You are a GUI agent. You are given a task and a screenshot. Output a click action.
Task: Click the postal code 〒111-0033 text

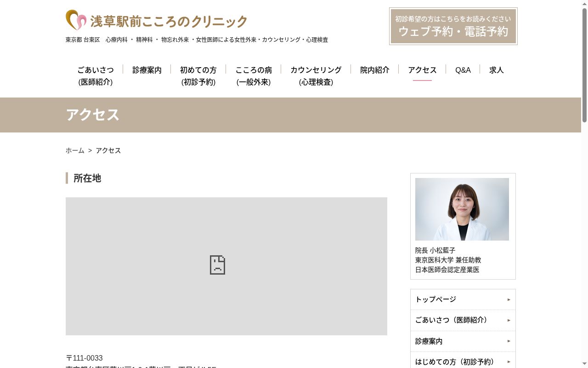(85, 358)
